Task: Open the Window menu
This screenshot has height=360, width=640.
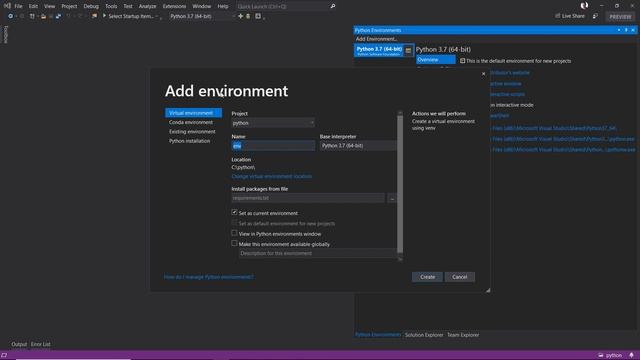Action: pos(202,6)
